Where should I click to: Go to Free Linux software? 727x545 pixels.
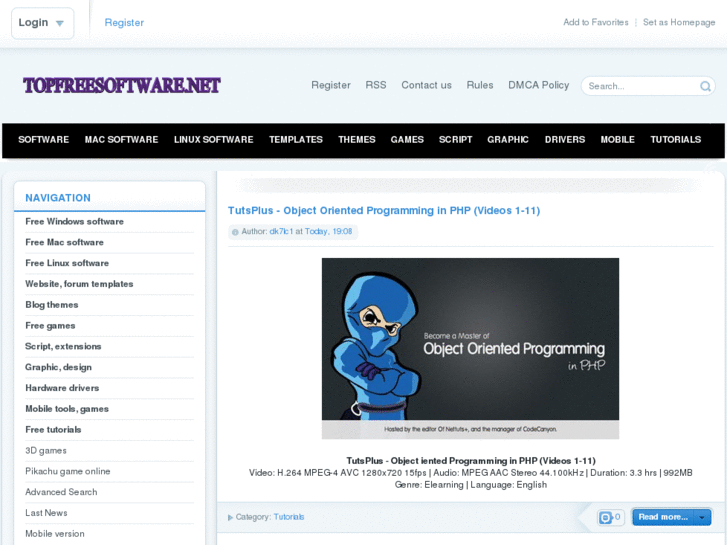67,263
